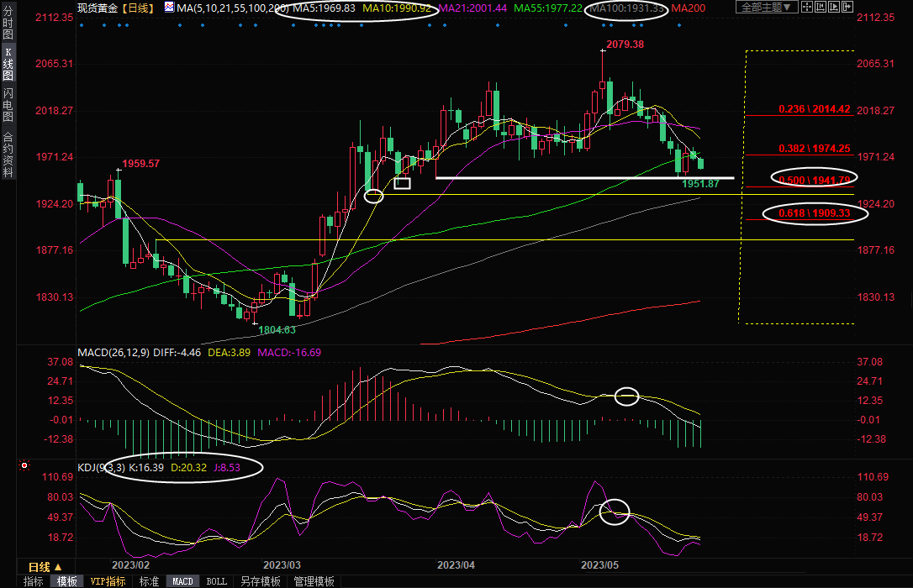Open the 合约资料 side tab
Screen dimensions: 913x588
pyautogui.click(x=8, y=154)
